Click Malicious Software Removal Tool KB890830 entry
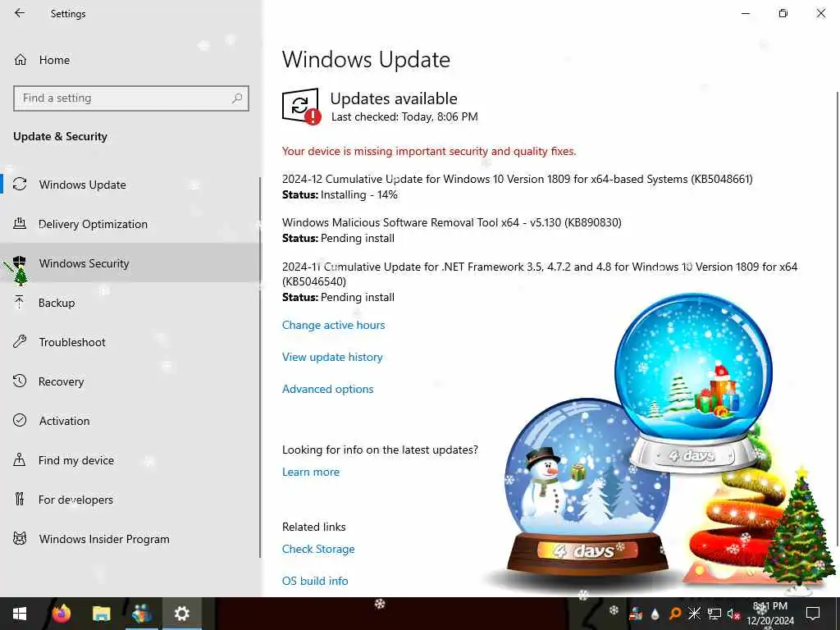This screenshot has height=630, width=840. [x=452, y=222]
